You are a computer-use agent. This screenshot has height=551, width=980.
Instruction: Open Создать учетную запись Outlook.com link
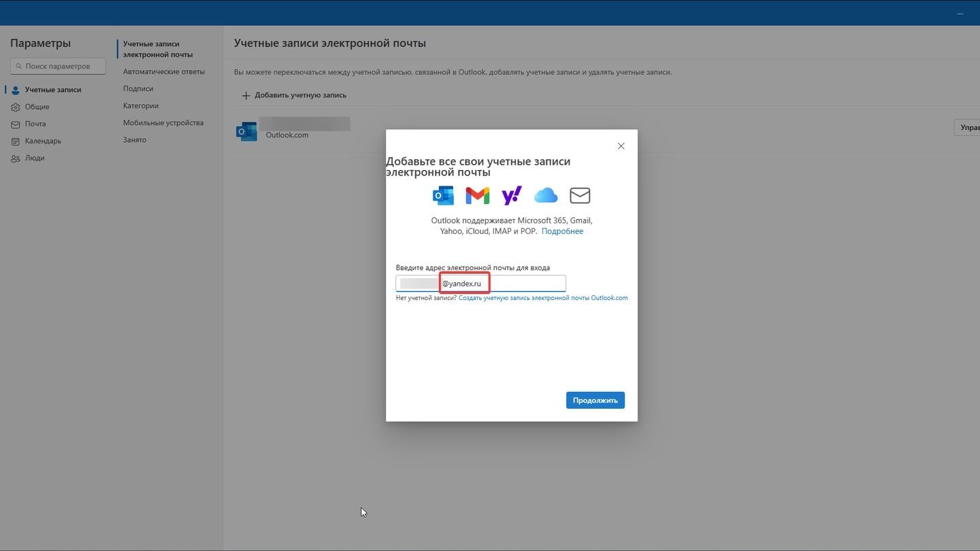[543, 298]
